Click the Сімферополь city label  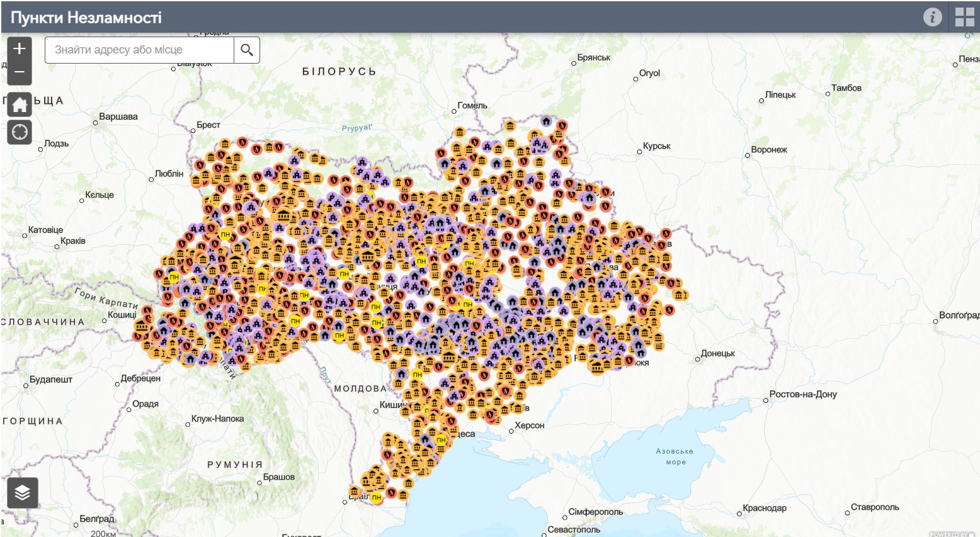click(x=595, y=512)
